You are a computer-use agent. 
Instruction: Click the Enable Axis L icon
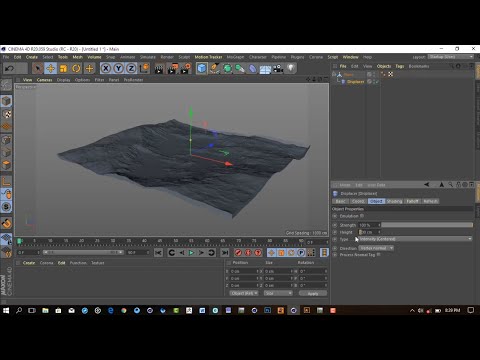coord(6,181)
